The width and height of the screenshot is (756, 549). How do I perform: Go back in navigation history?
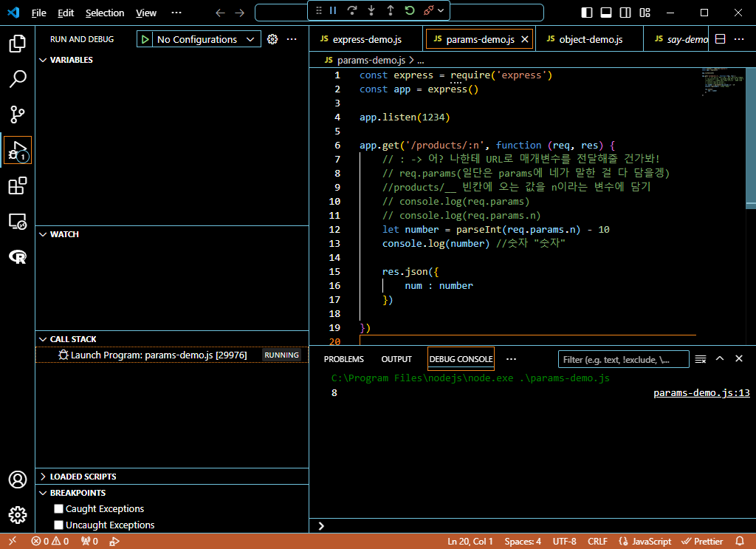click(x=220, y=13)
